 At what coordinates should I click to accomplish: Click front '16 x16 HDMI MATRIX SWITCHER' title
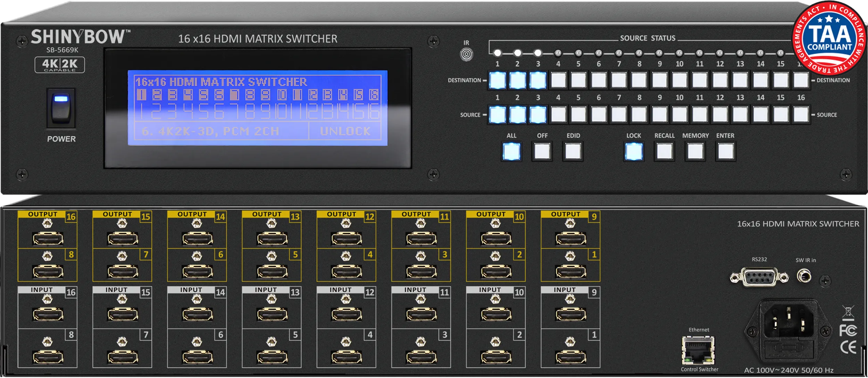(258, 39)
